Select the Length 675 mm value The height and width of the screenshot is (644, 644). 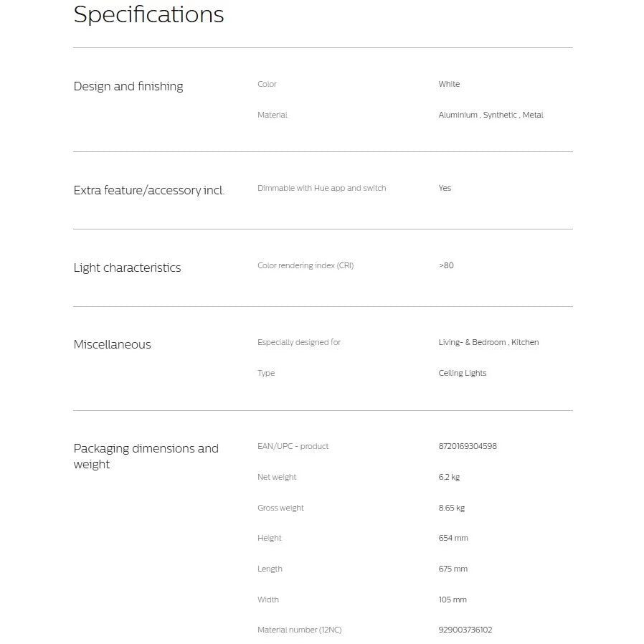[x=453, y=569]
